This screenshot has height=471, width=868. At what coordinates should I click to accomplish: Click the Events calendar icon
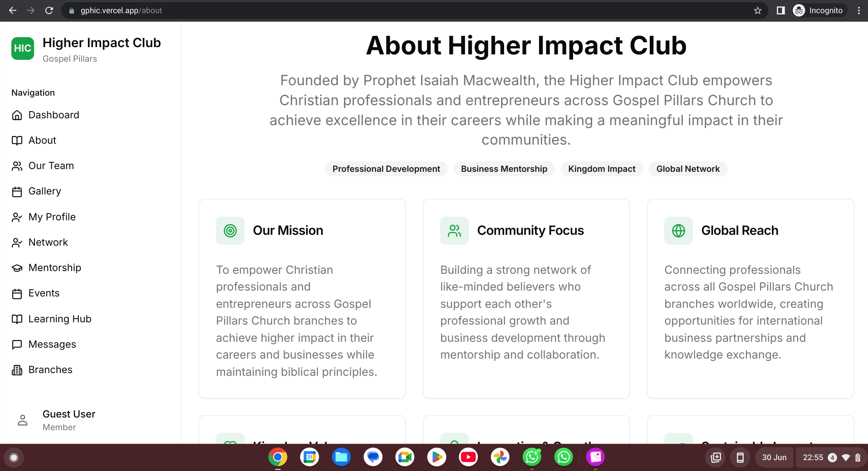pos(17,294)
